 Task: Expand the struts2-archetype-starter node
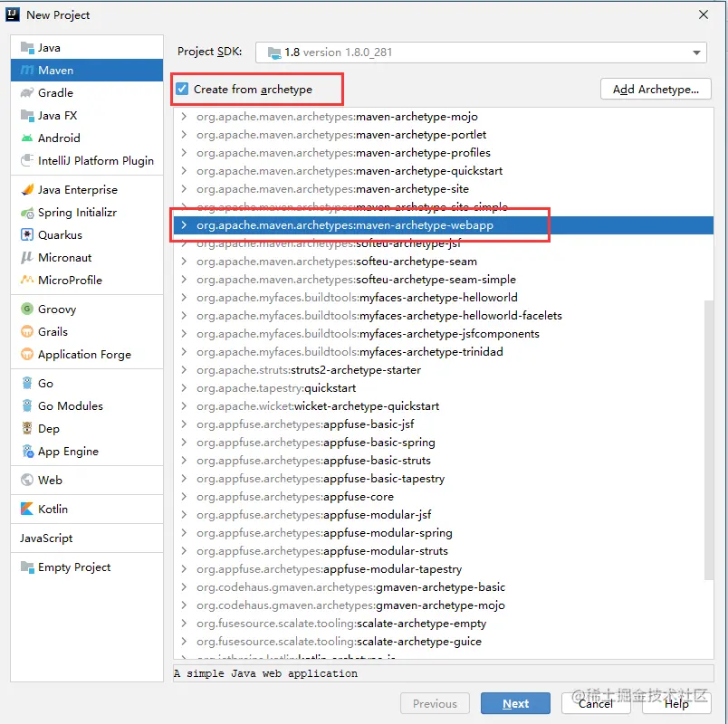184,370
